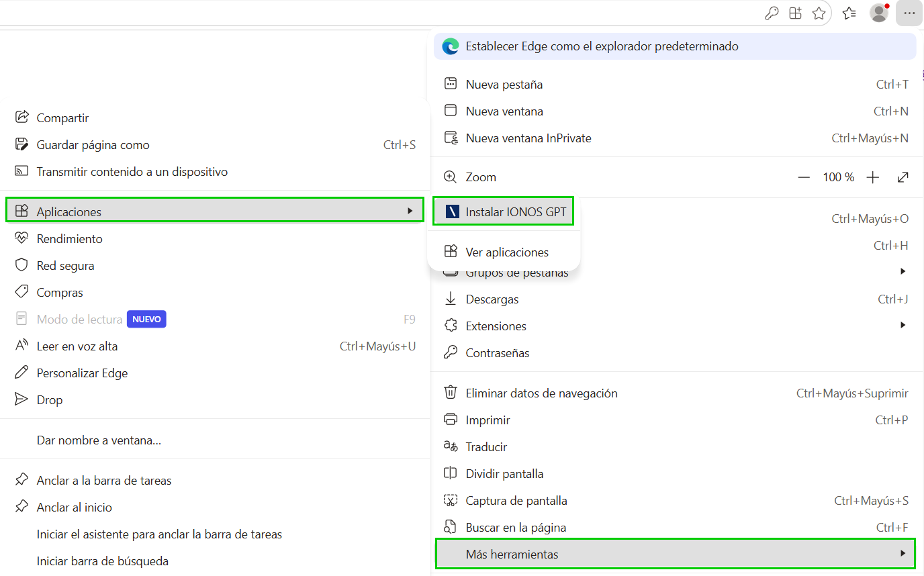924x576 pixels.
Task: Open Extensiones entry
Action: point(675,326)
